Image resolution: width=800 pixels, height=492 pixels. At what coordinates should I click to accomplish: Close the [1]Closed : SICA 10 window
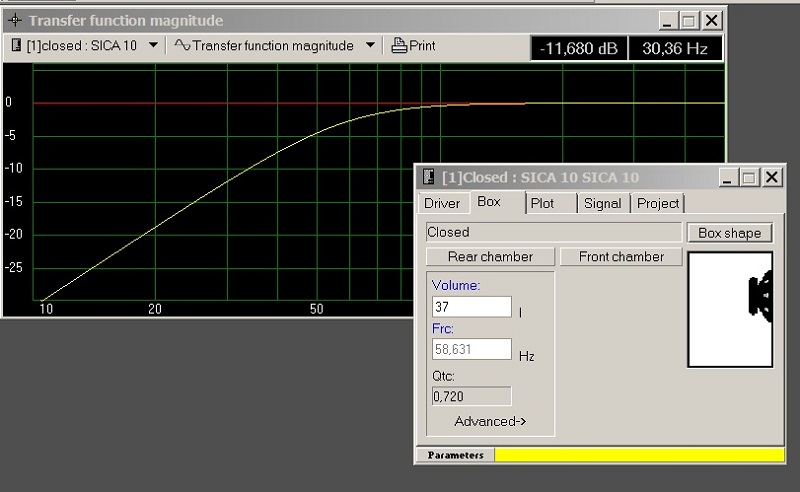pyautogui.click(x=771, y=178)
